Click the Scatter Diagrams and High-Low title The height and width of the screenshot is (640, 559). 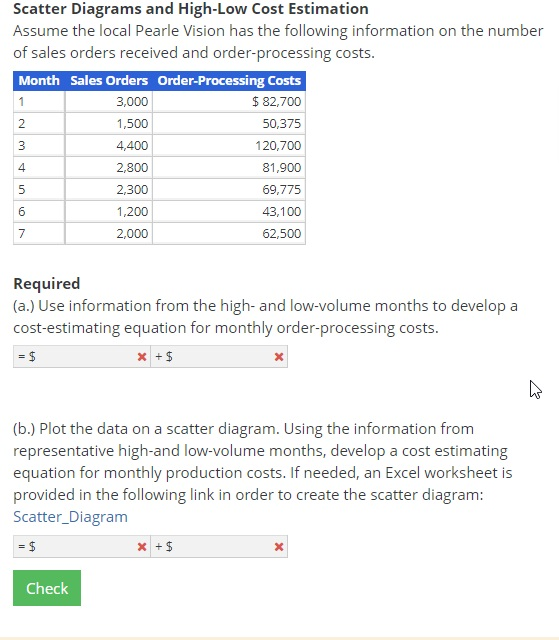(191, 9)
